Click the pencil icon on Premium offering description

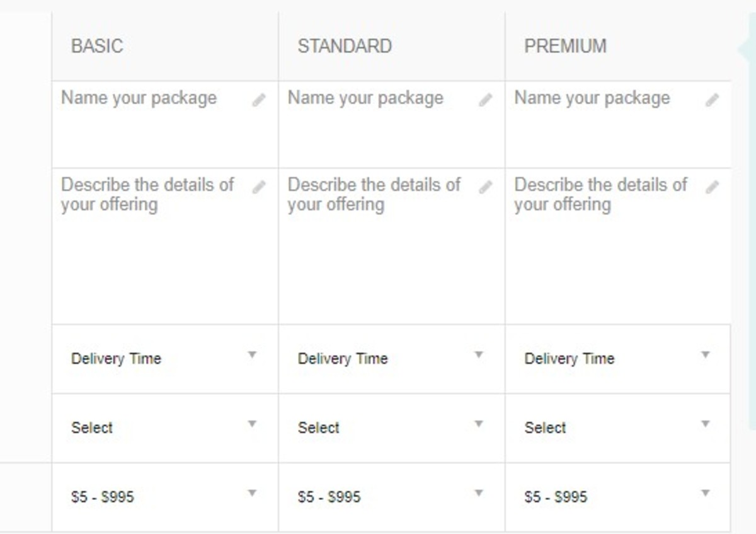713,186
